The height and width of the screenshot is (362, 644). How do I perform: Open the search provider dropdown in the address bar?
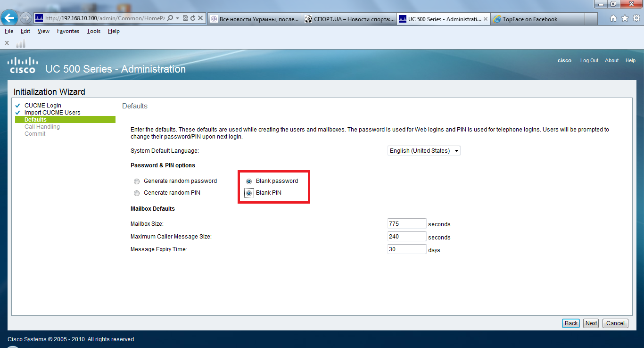[x=177, y=17]
